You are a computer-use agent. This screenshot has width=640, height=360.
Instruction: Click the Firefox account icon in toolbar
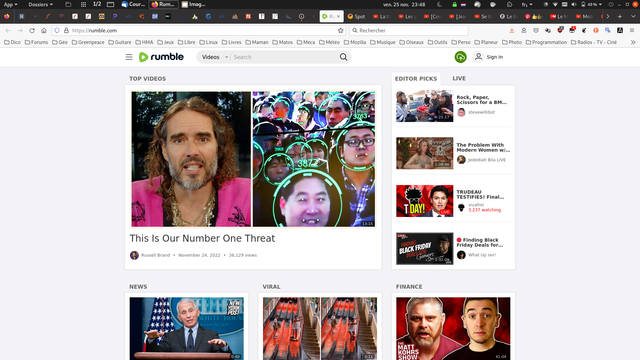pyautogui.click(x=524, y=30)
